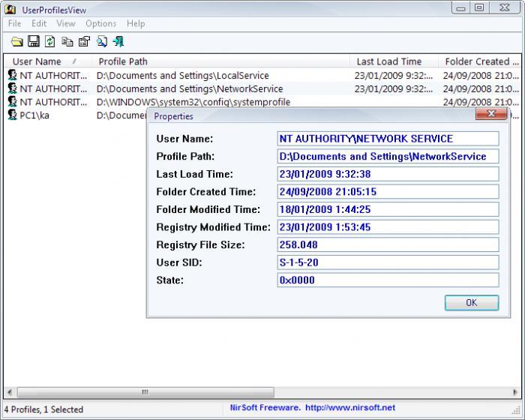Close the Properties dialog with red X

[491, 113]
